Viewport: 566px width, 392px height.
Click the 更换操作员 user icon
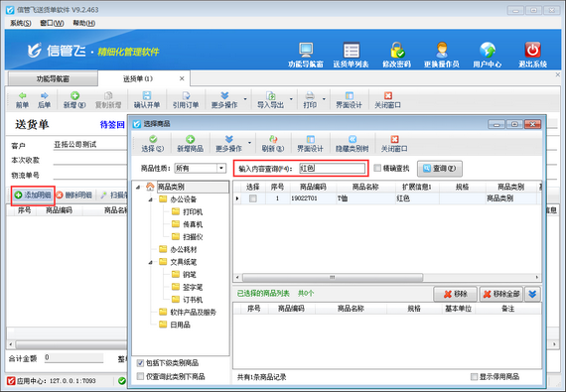pyautogui.click(x=442, y=51)
